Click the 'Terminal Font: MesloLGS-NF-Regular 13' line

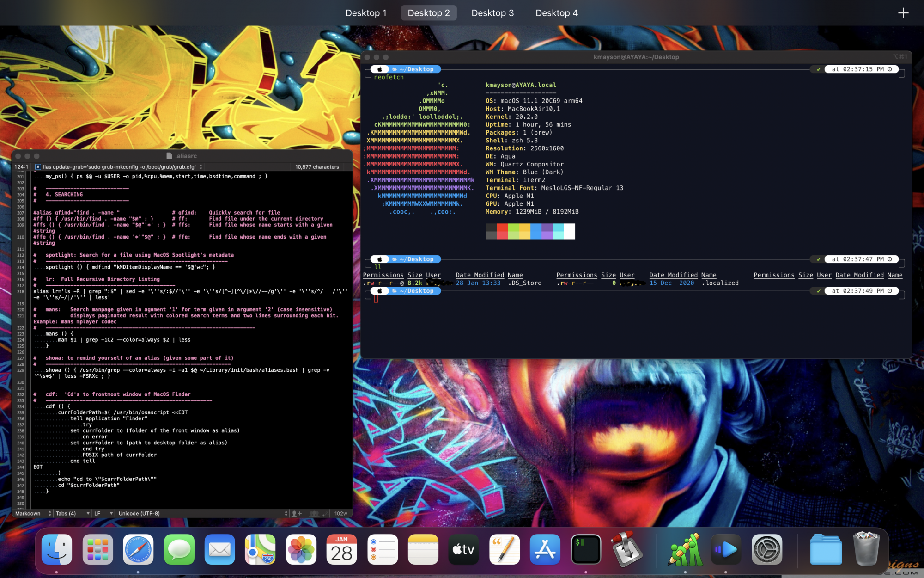point(554,188)
